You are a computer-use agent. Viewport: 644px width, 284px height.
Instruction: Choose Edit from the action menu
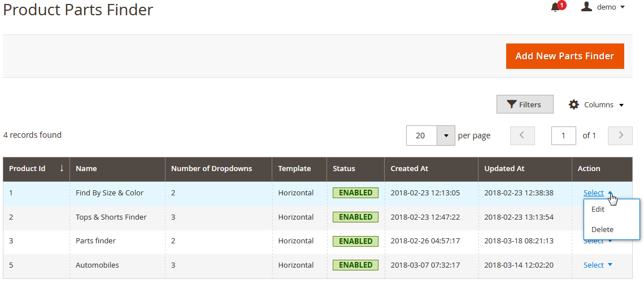point(598,209)
